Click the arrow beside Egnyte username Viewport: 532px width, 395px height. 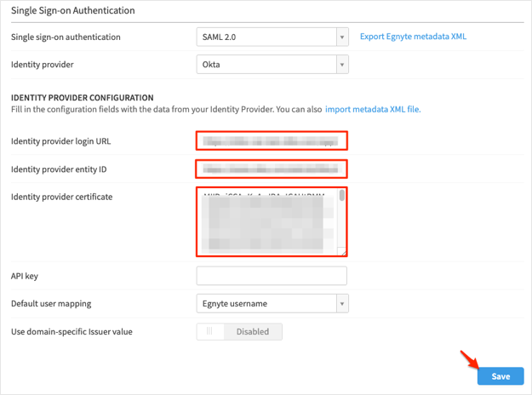pyautogui.click(x=342, y=304)
